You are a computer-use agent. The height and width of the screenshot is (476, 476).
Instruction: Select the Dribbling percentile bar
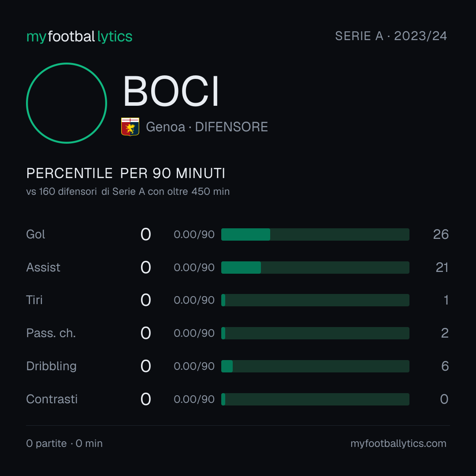(315, 366)
